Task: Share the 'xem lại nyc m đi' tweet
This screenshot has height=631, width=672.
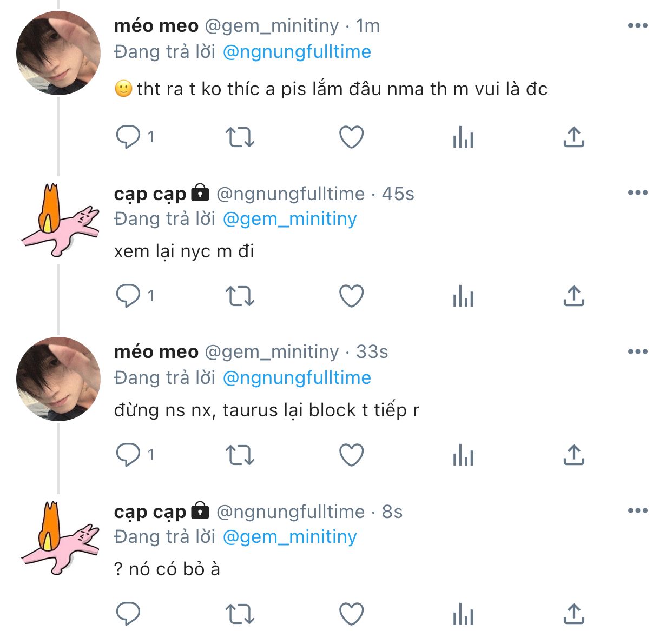Action: tap(574, 296)
